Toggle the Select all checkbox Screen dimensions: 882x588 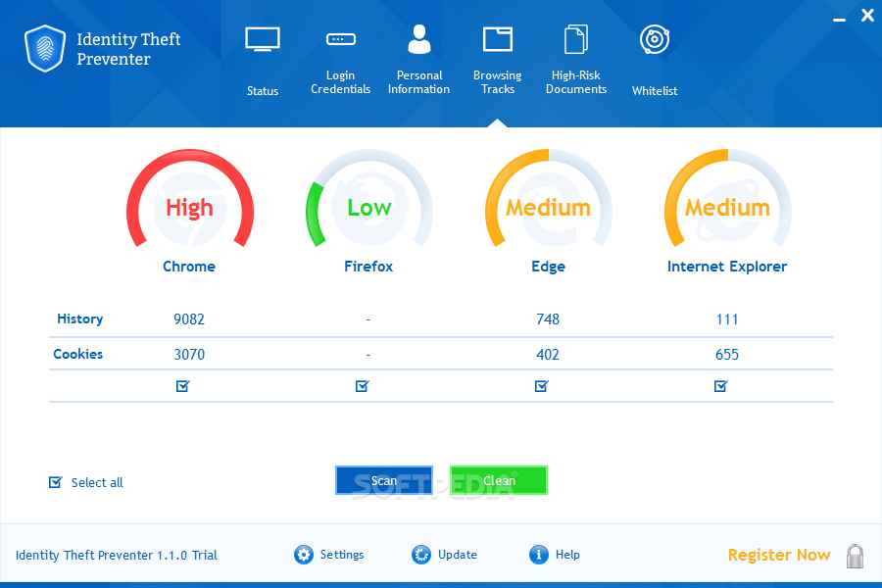[x=56, y=482]
